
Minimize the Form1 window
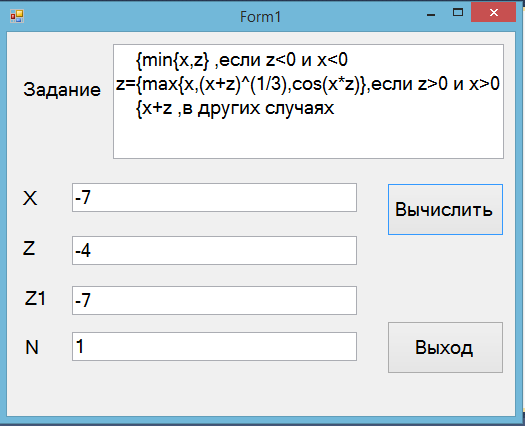(431, 15)
